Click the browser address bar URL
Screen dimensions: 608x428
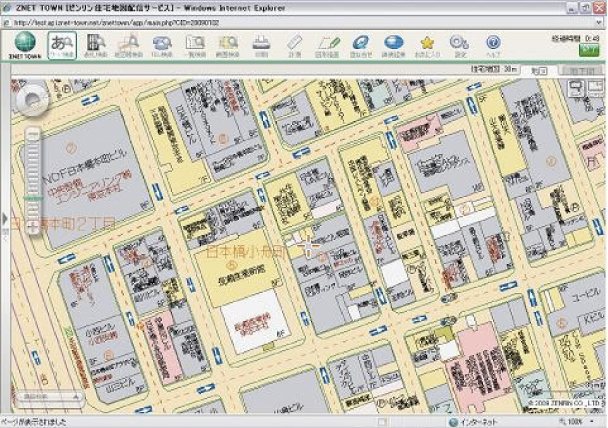click(150, 21)
